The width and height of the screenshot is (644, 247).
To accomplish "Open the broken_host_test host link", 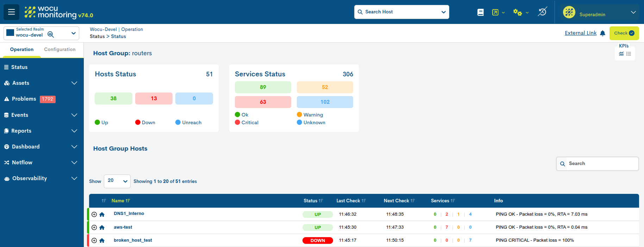I will click(133, 240).
